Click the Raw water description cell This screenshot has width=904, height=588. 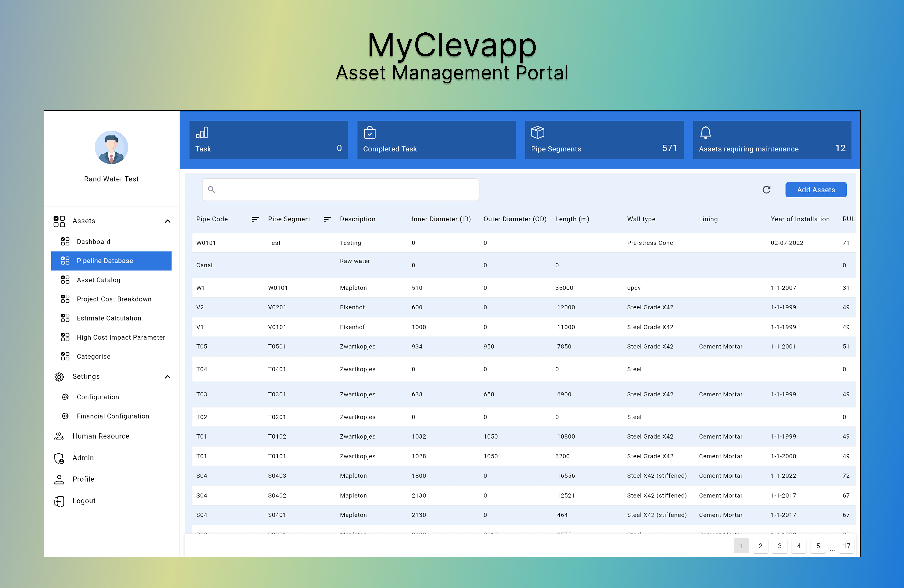tap(355, 261)
